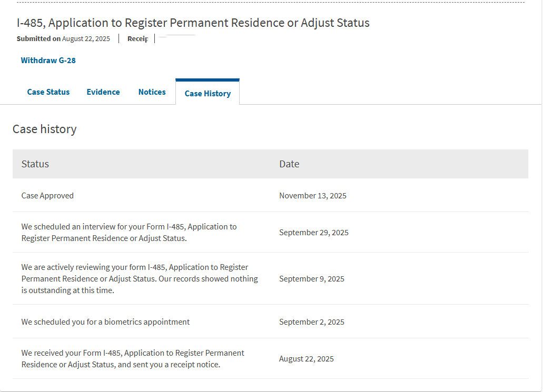Click the Case History tab
Image resolution: width=543 pixels, height=392 pixels.
[208, 94]
